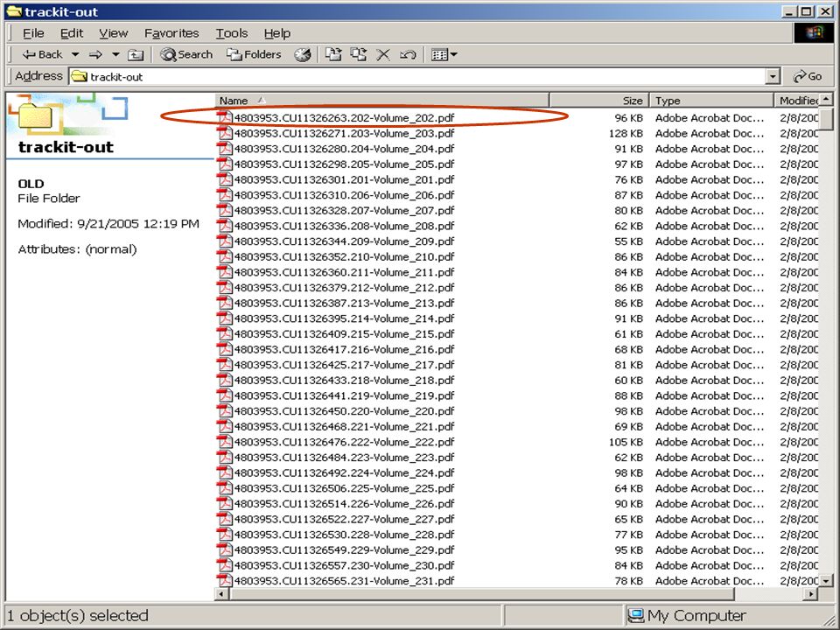Select file 4803953.CU11326450.220-Volume_220.pdf
The image size is (840, 630).
point(344,411)
